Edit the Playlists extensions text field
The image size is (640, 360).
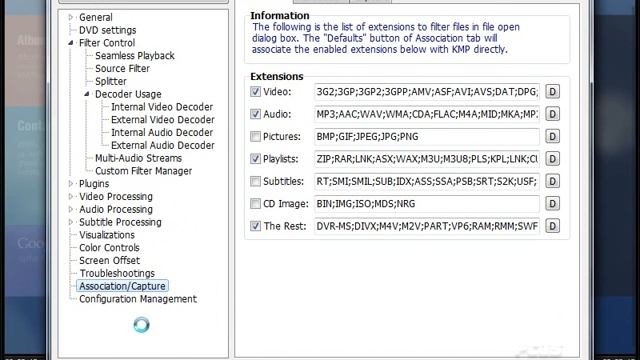point(427,159)
